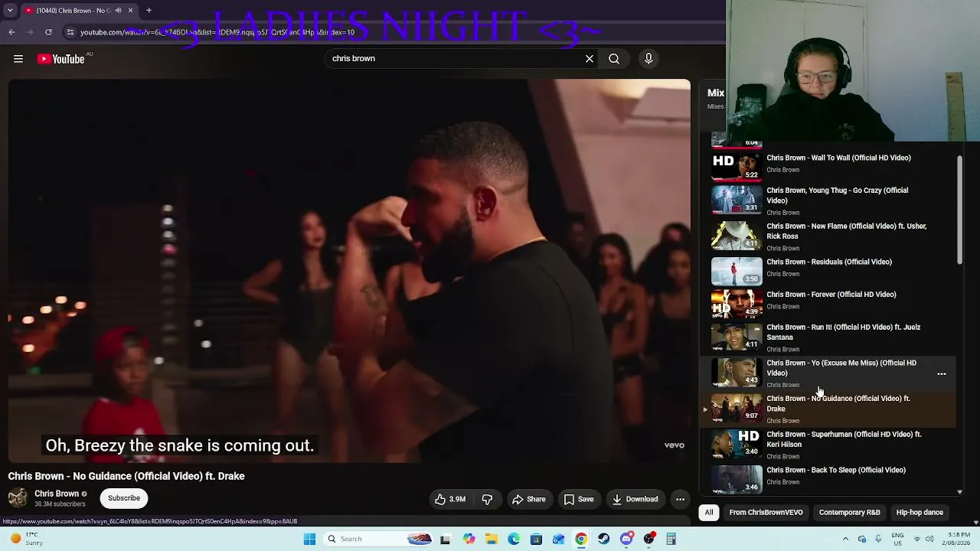View site information icon in address bar
Screen dimensions: 980x551
coord(70,32)
